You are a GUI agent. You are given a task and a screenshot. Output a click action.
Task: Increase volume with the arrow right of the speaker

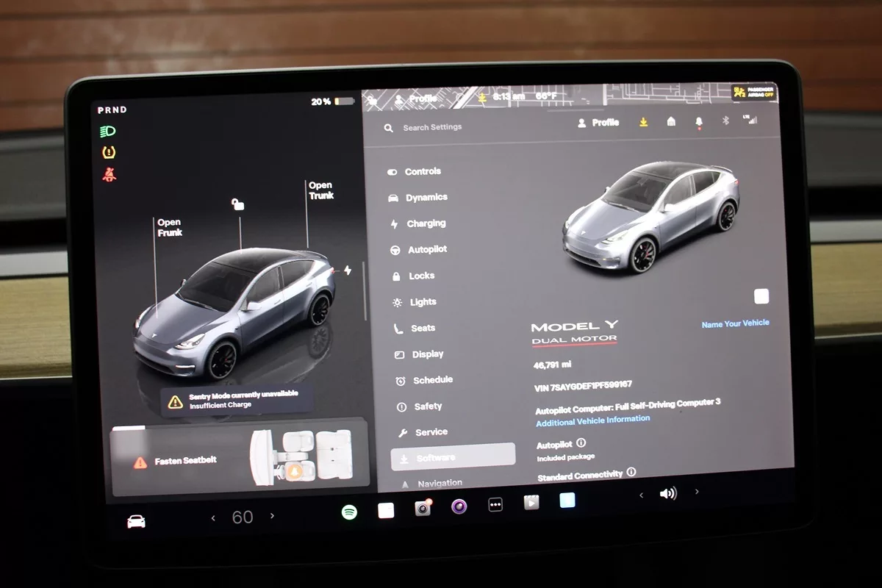[697, 491]
